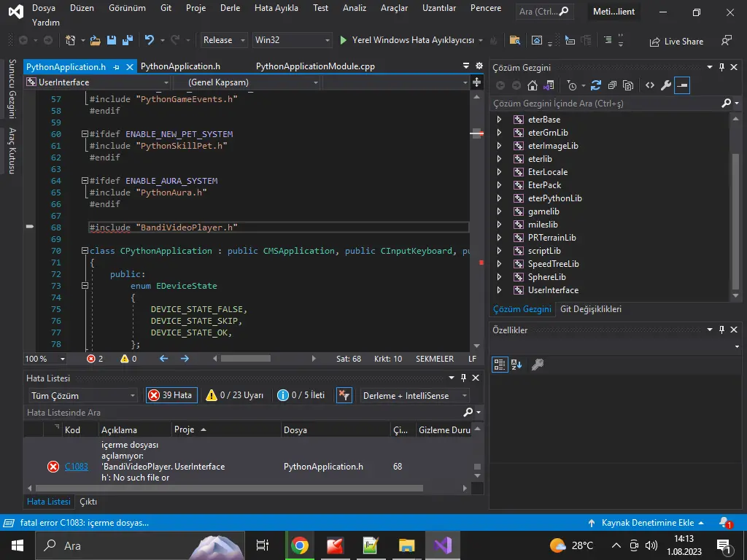The width and height of the screenshot is (747, 560).
Task: Click the alphabetical sort icon in Özellikler
Action: point(516,365)
